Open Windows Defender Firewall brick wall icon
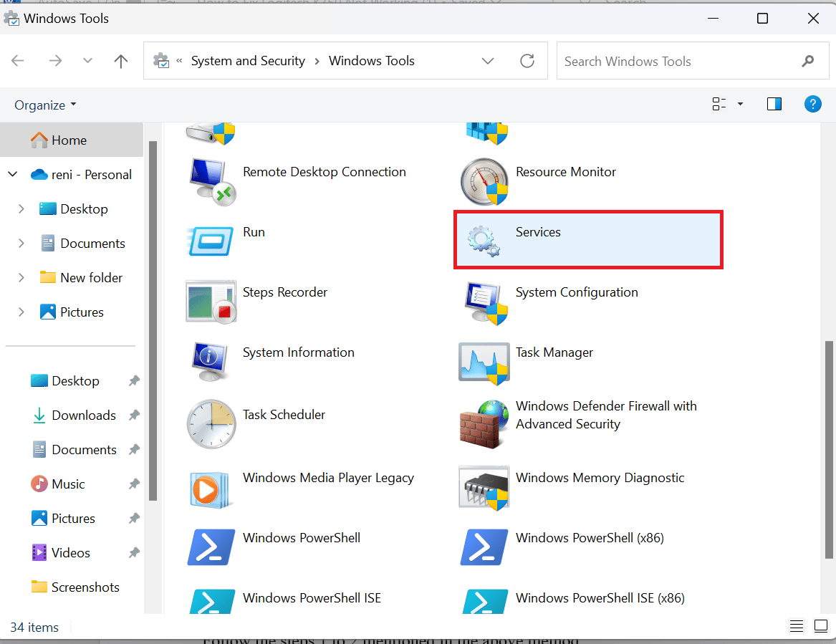836x644 pixels. 484,424
